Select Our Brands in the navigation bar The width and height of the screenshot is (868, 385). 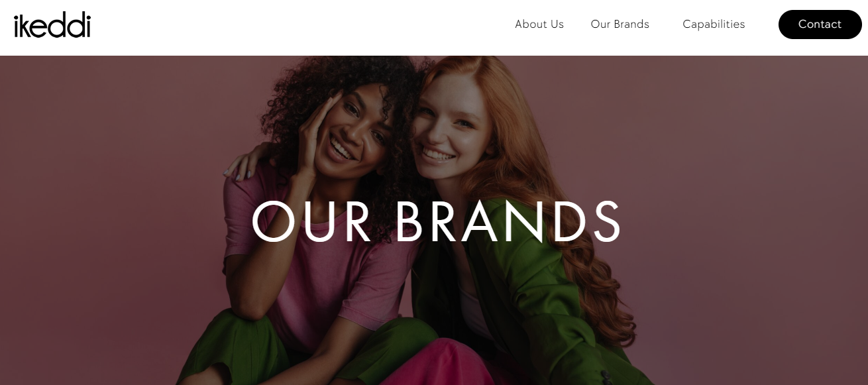click(620, 25)
